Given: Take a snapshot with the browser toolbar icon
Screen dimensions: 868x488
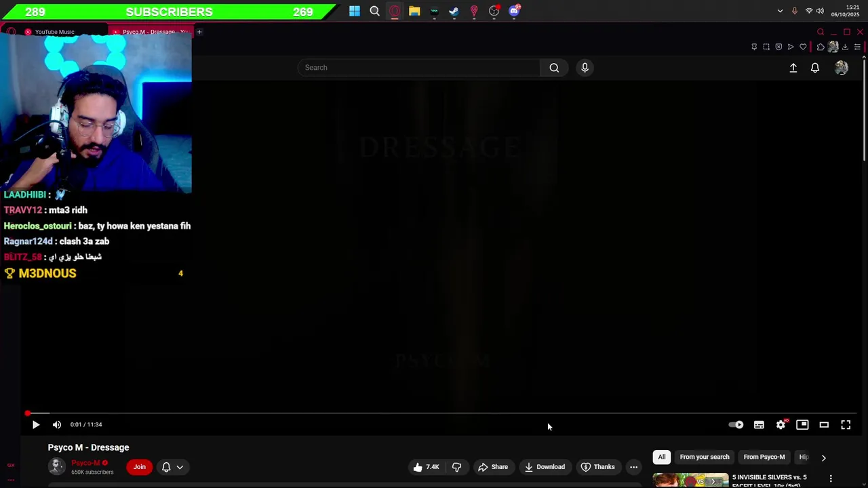Looking at the screenshot, I should (x=766, y=47).
